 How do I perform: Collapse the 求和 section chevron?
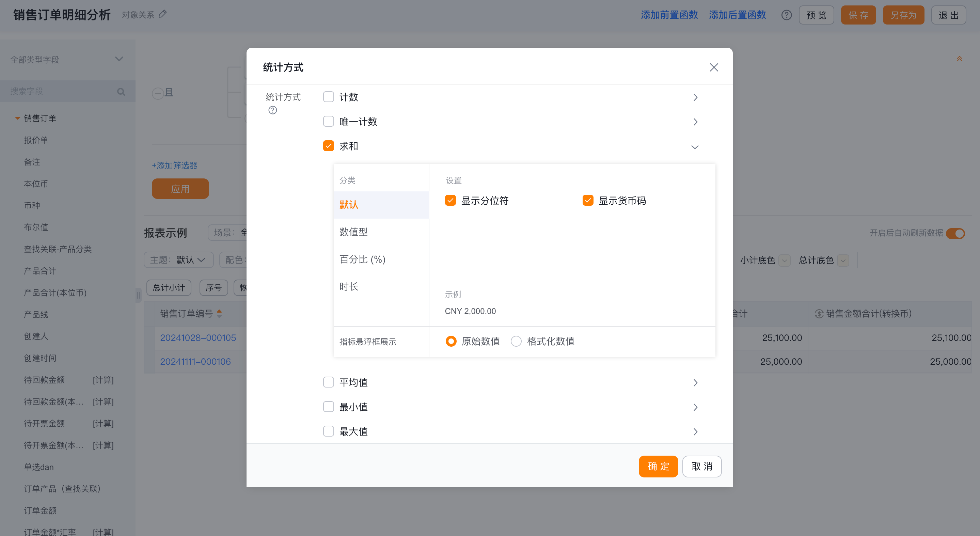tap(695, 147)
